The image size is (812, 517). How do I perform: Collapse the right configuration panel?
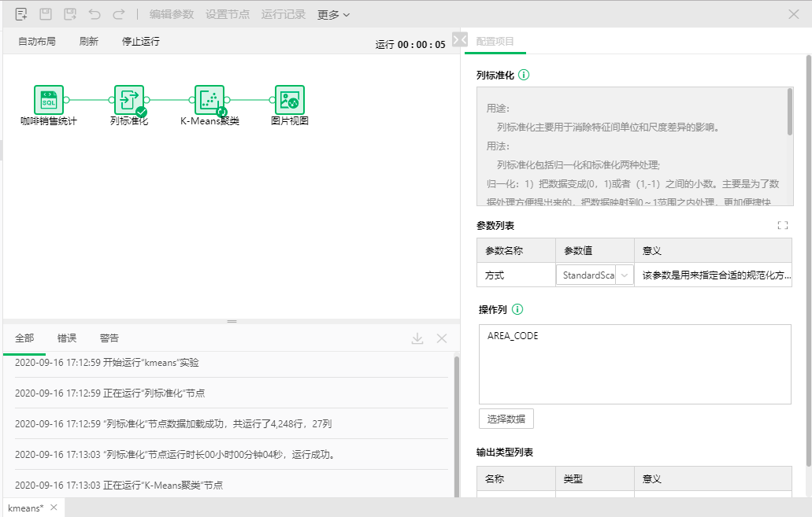[460, 40]
